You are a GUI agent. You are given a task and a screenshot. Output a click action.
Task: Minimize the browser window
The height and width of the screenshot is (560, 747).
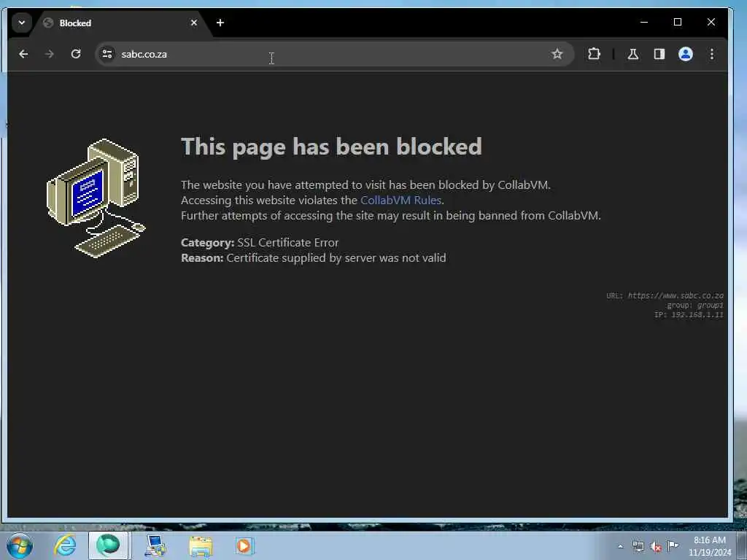coord(644,23)
